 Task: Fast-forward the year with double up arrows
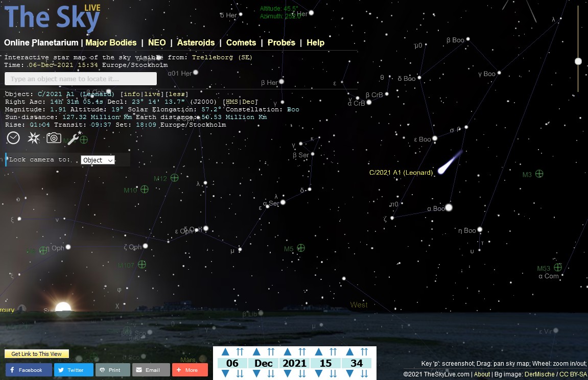tap(302, 352)
